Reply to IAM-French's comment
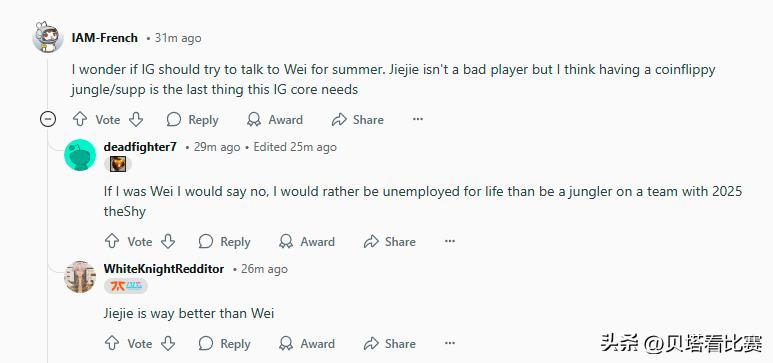The width and height of the screenshot is (773, 363). [192, 119]
